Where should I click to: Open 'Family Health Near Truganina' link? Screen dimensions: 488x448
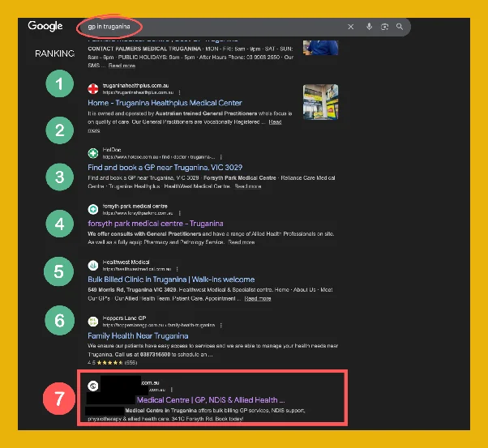click(x=138, y=336)
